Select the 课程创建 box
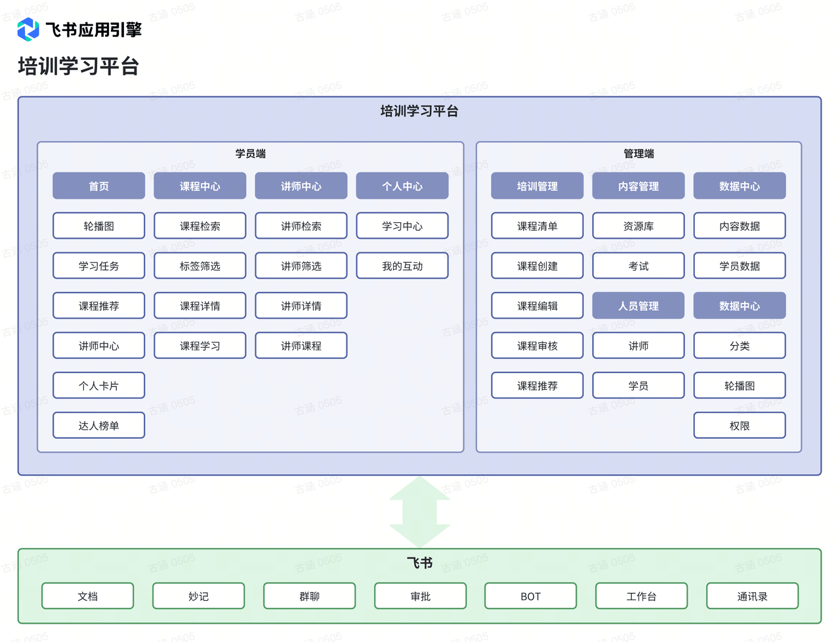 537,266
